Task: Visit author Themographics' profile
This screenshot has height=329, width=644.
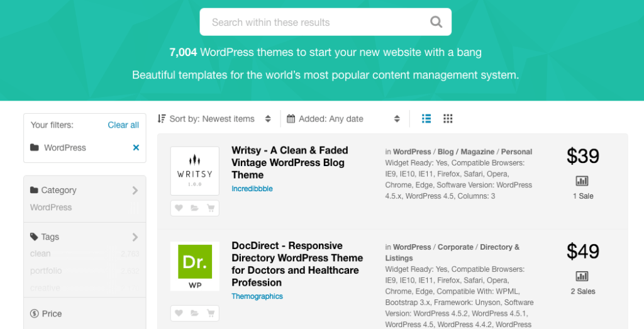Action: [257, 296]
